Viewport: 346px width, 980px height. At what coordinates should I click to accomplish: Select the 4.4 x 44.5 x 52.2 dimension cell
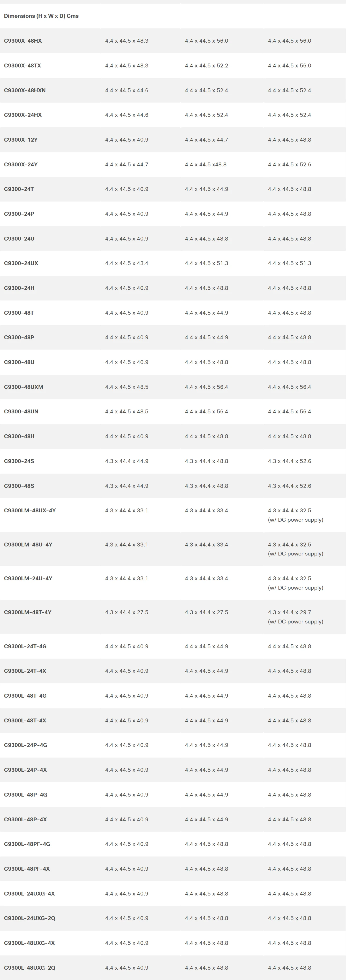tap(207, 65)
